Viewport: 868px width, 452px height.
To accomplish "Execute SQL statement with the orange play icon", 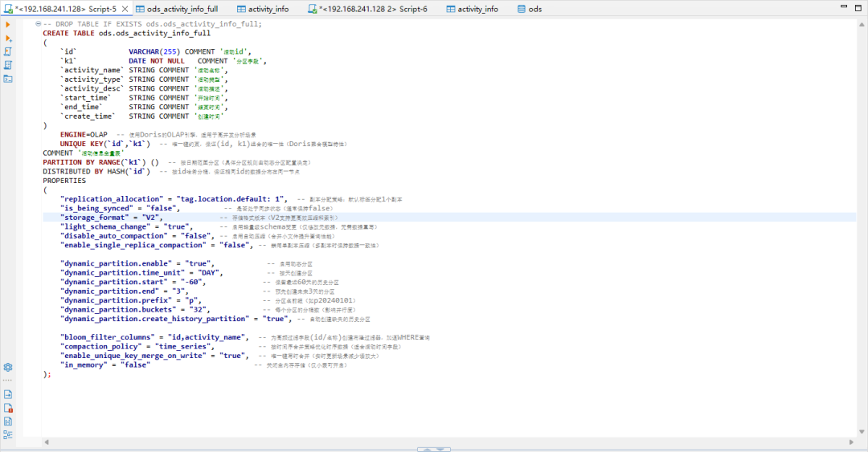I will pos(8,24).
